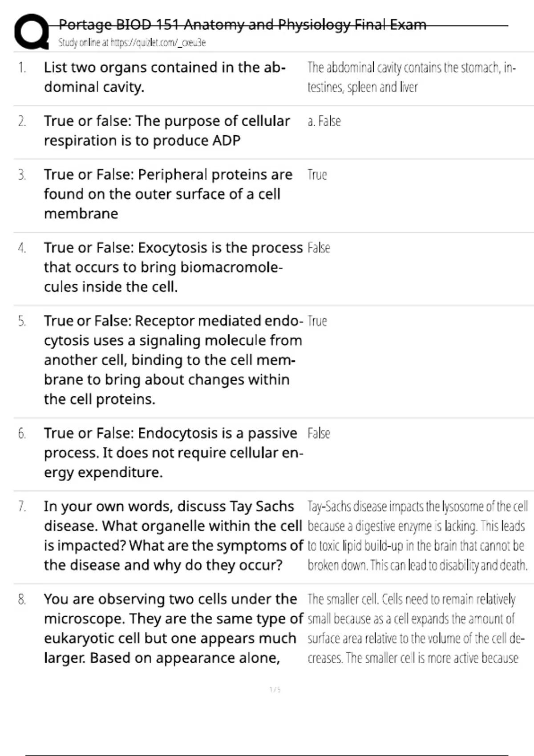Click the 'False' answer for Exocytosis question
Viewport: 534px width, 756px height.
(x=319, y=248)
